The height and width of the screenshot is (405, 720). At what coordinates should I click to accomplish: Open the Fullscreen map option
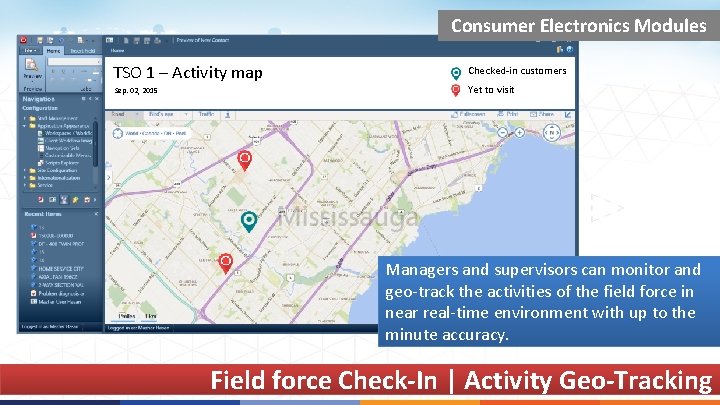click(x=468, y=114)
